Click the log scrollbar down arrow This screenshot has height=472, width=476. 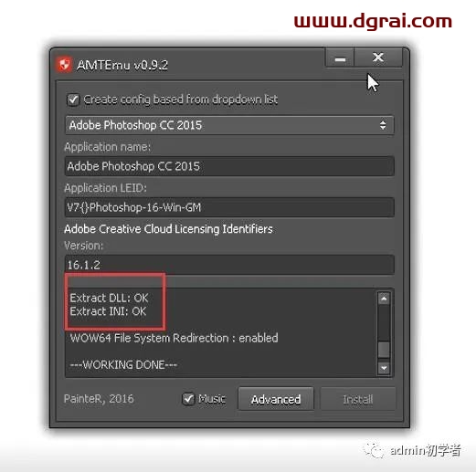(384, 368)
